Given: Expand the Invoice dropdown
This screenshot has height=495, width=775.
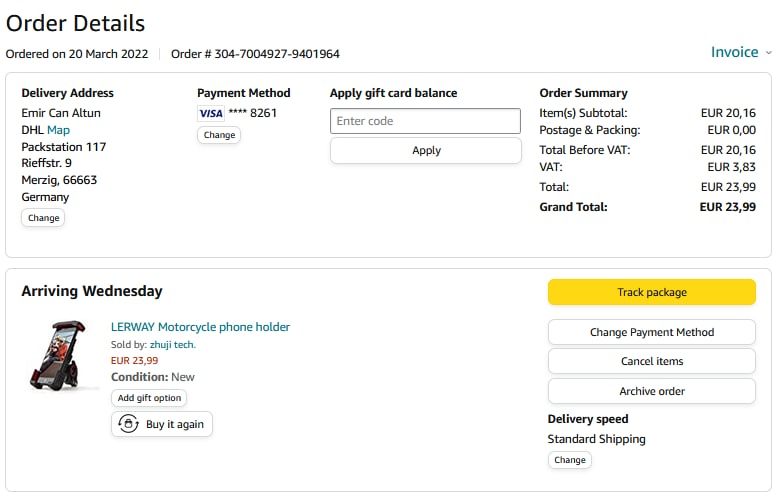Looking at the screenshot, I should [768, 53].
